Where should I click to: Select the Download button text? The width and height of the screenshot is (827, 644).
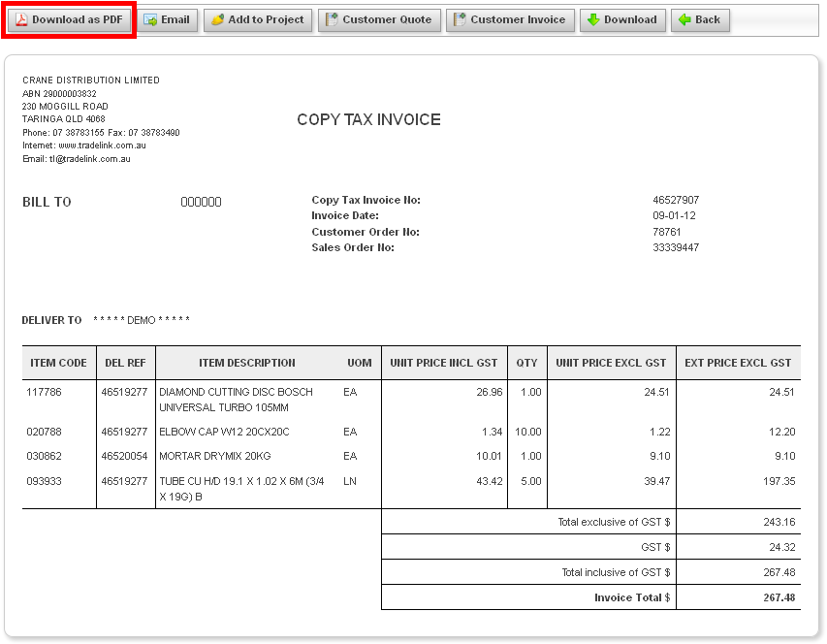(630, 20)
